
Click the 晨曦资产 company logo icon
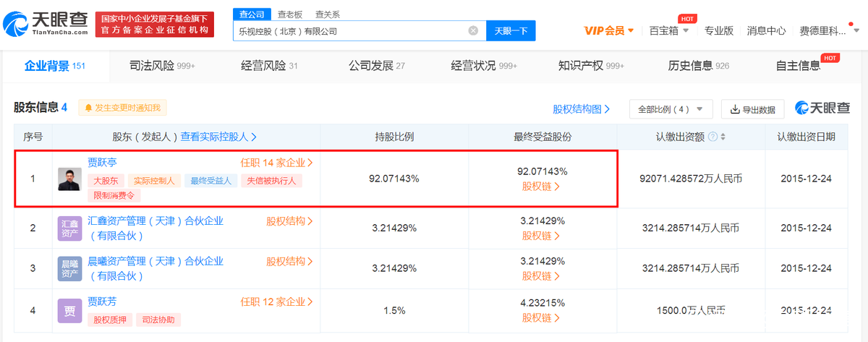coord(69,268)
